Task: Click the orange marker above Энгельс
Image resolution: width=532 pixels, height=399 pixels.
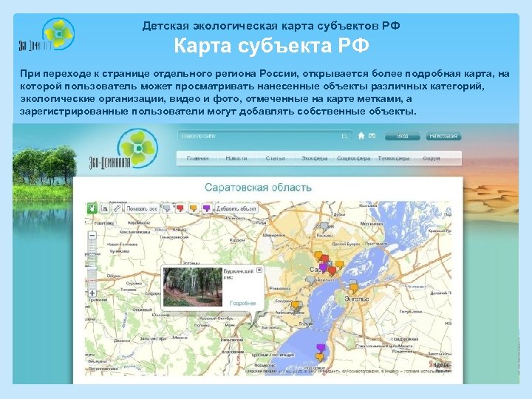Action: click(354, 289)
